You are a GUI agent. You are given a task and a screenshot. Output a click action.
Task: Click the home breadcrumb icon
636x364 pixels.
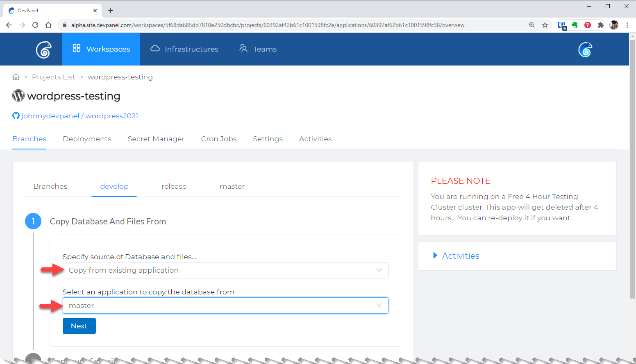click(x=16, y=77)
